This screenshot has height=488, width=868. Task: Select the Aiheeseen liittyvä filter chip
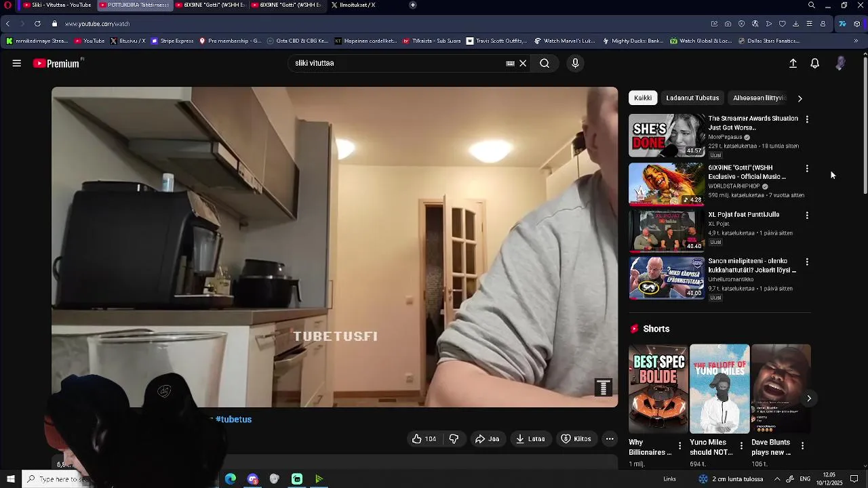[x=759, y=98]
